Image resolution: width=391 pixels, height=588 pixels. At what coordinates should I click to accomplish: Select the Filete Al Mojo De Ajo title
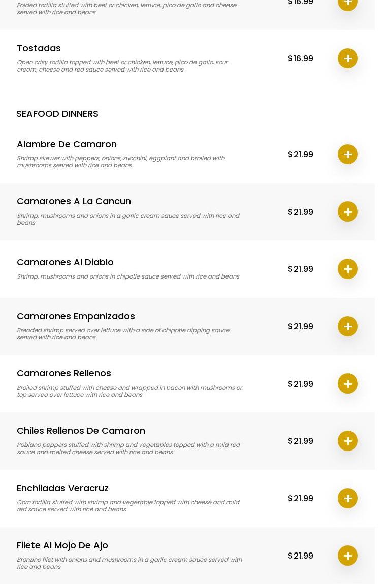(62, 545)
